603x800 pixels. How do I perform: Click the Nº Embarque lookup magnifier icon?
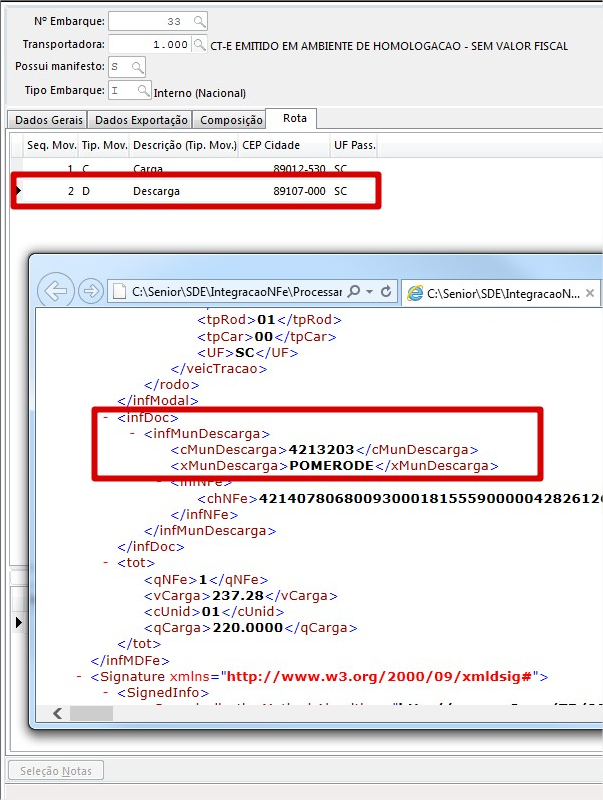coord(200,21)
